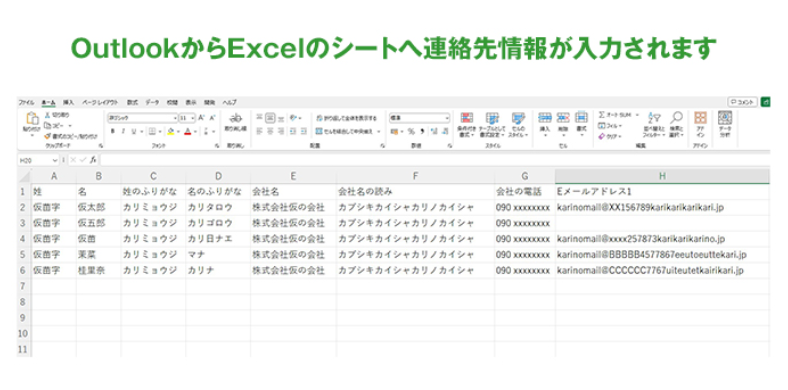Open Cell Styles gallery

click(518, 125)
